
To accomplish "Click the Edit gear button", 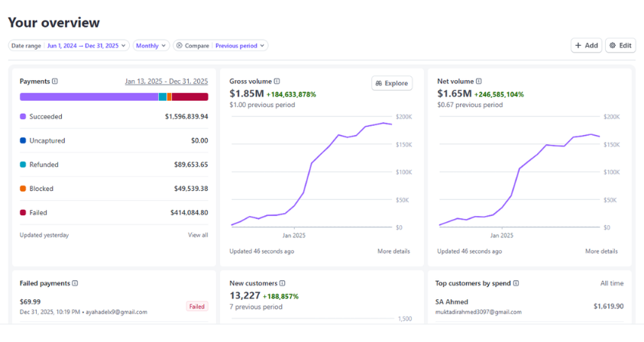I will [x=620, y=46].
